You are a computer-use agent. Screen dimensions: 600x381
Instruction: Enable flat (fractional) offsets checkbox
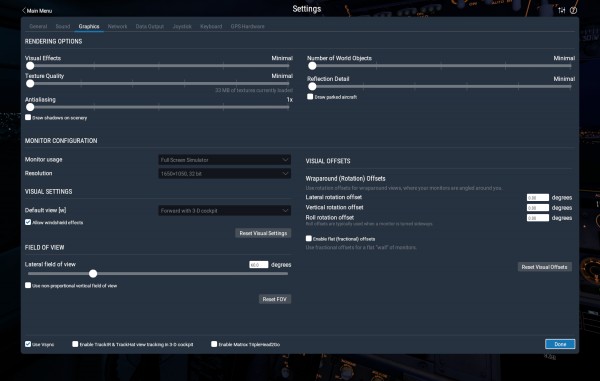point(309,239)
